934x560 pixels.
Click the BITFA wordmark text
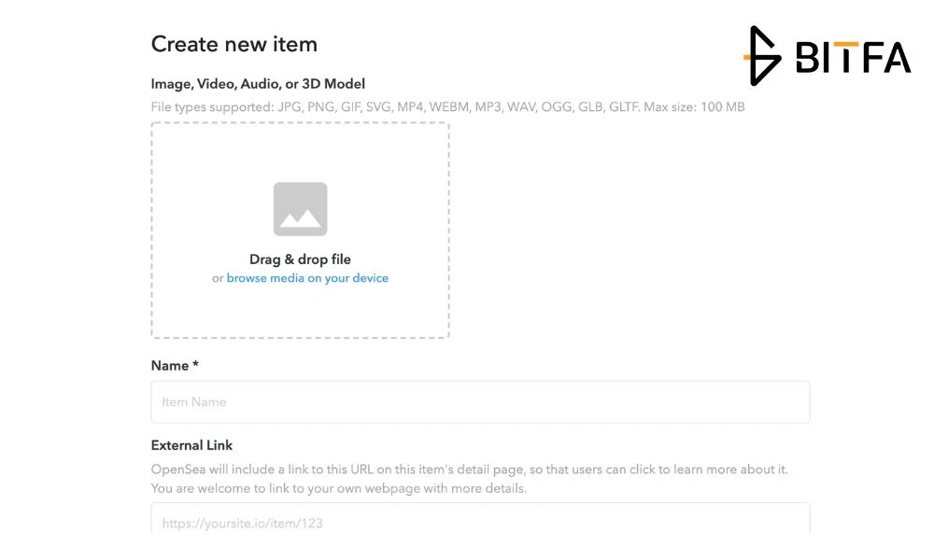pyautogui.click(x=853, y=57)
